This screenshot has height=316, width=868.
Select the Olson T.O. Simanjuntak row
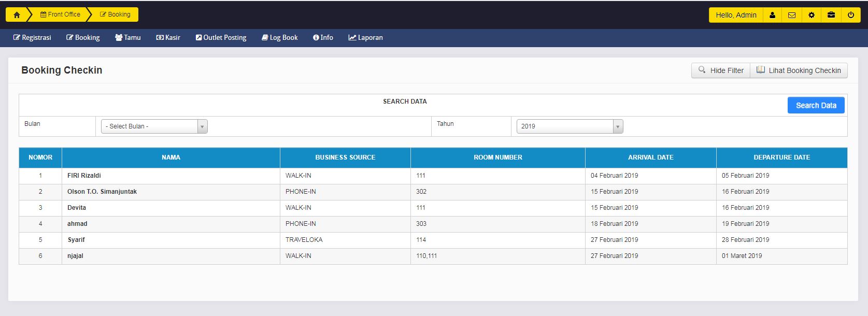click(x=102, y=192)
